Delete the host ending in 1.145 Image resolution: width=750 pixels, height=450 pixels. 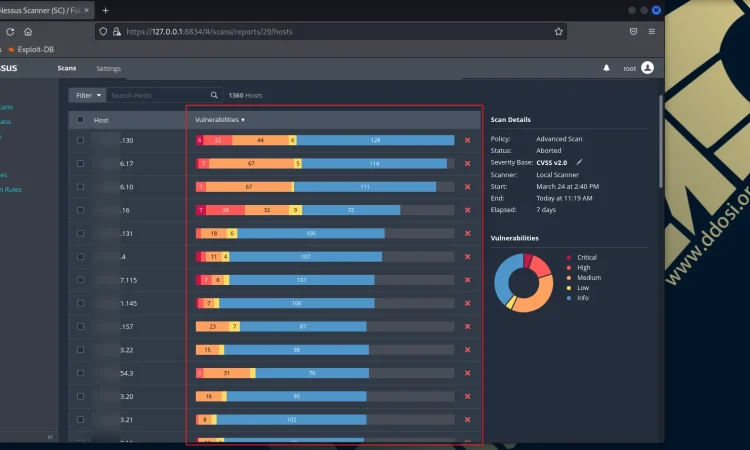(467, 303)
